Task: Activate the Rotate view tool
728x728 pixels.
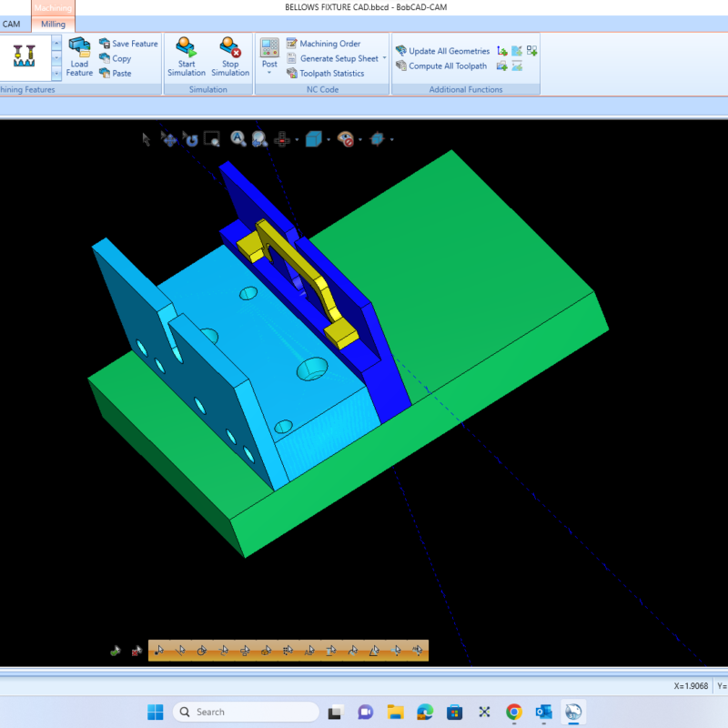Action: 191,139
